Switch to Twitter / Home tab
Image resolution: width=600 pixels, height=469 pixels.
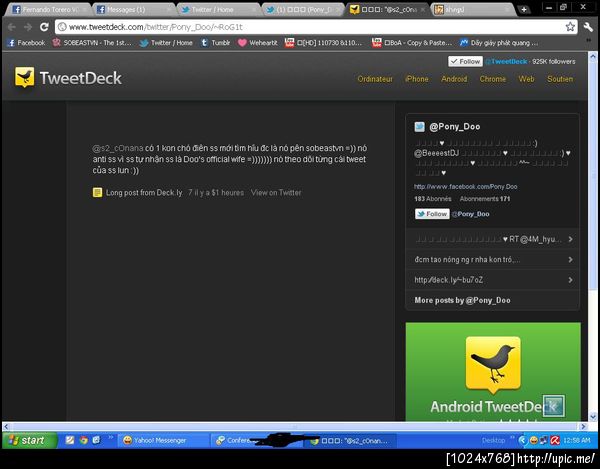point(218,10)
